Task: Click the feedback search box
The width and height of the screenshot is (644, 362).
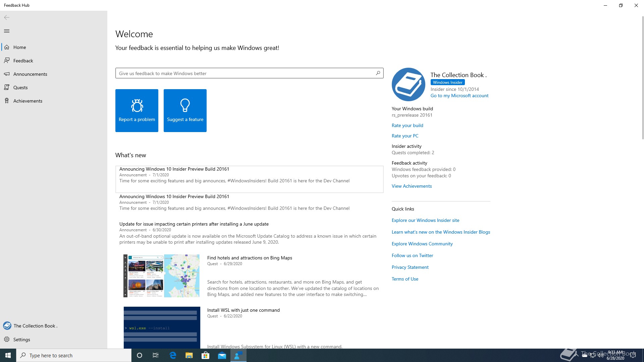Action: pos(249,73)
